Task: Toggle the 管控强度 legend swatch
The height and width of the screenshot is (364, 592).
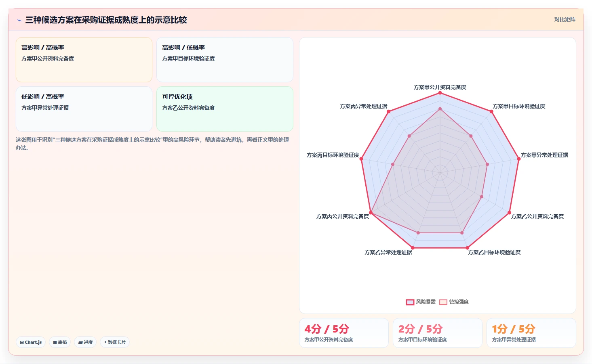Action: tap(443, 302)
